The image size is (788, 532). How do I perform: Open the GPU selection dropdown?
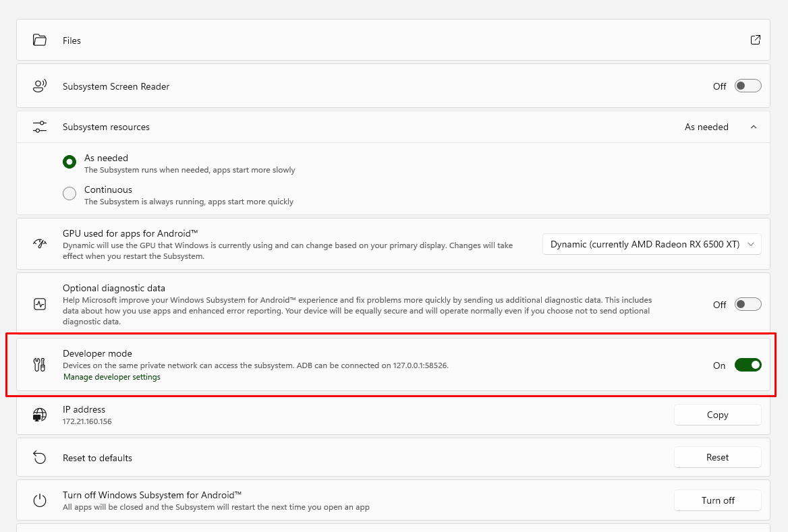[652, 244]
